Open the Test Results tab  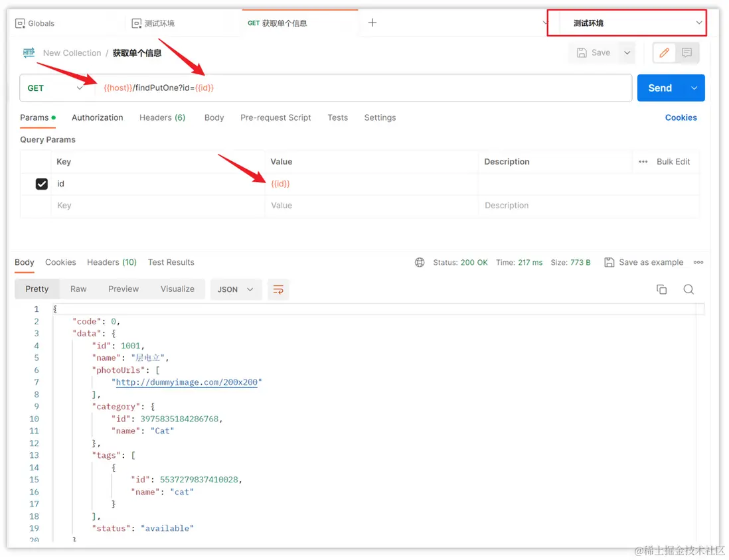pyautogui.click(x=171, y=263)
